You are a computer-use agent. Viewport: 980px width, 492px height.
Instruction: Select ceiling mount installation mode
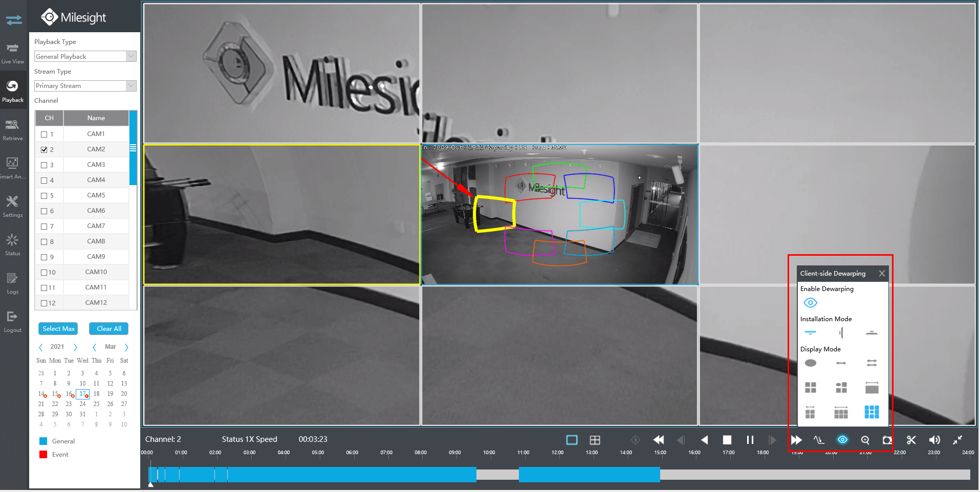811,332
